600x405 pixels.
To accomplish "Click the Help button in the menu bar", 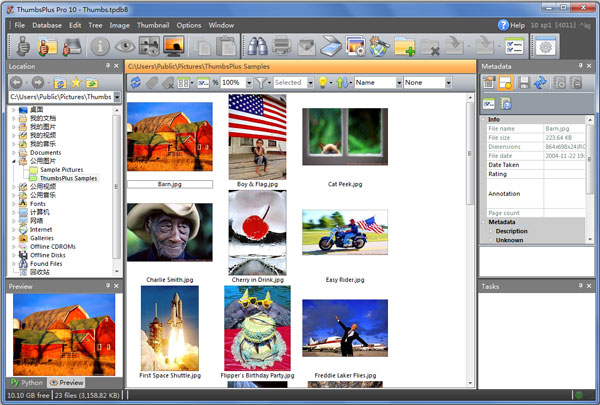I will 510,24.
